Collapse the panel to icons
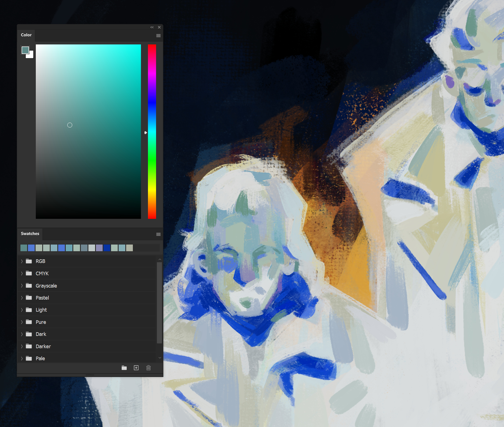The width and height of the screenshot is (504, 427). pos(152,27)
